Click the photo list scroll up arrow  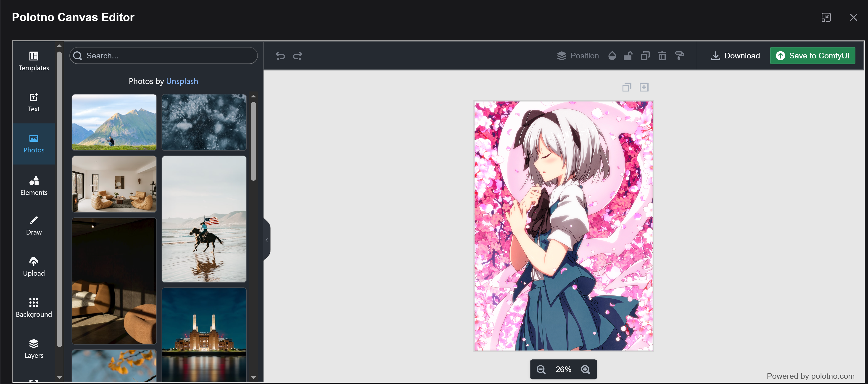point(254,96)
